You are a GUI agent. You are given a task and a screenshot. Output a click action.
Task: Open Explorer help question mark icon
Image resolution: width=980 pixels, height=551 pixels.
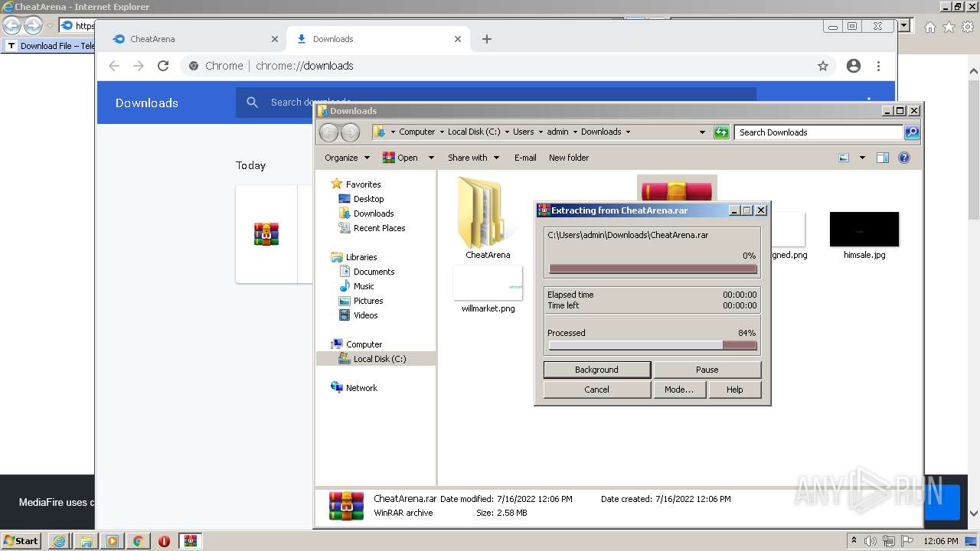pos(904,158)
